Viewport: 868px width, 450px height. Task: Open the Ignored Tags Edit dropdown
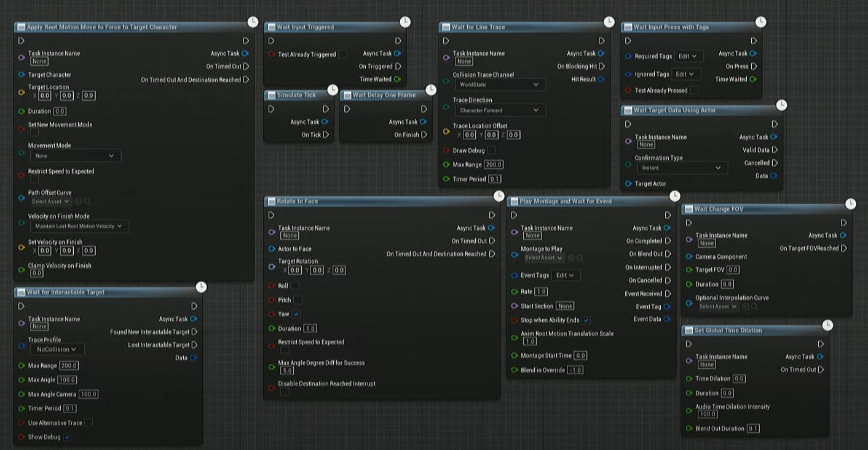tap(685, 74)
